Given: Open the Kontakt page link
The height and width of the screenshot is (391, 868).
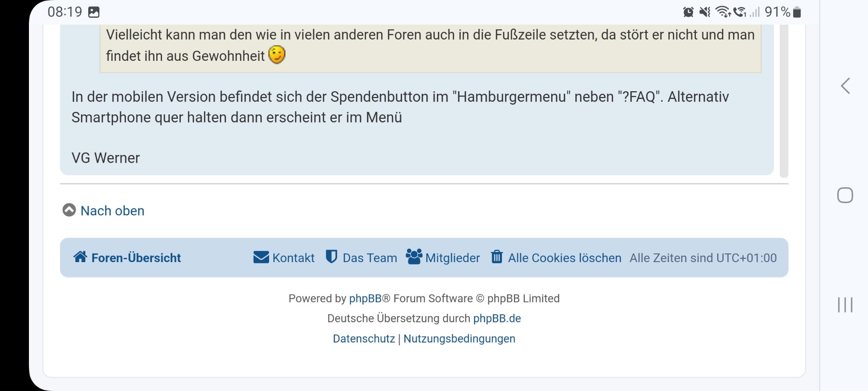Looking at the screenshot, I should point(293,258).
